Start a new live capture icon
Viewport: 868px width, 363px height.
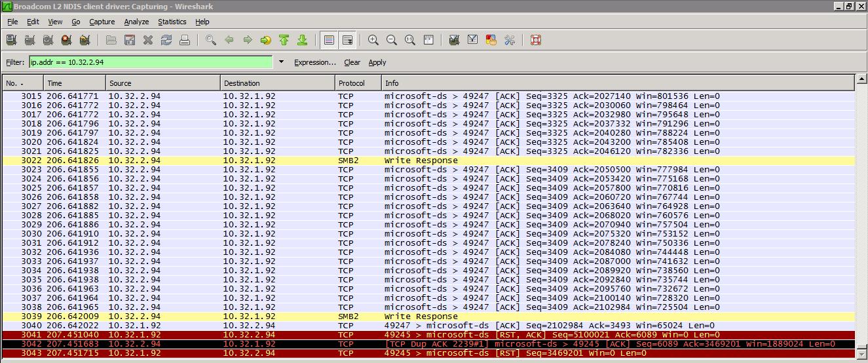click(48, 40)
